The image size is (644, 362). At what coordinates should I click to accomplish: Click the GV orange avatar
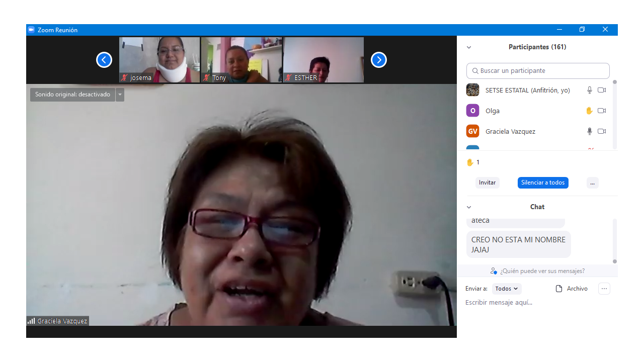(472, 131)
